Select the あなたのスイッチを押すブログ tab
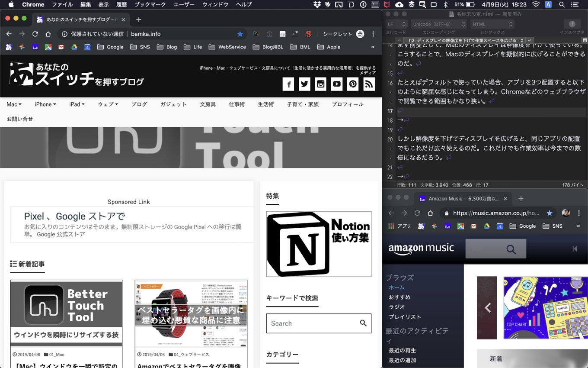The width and height of the screenshot is (588, 368). [x=81, y=19]
